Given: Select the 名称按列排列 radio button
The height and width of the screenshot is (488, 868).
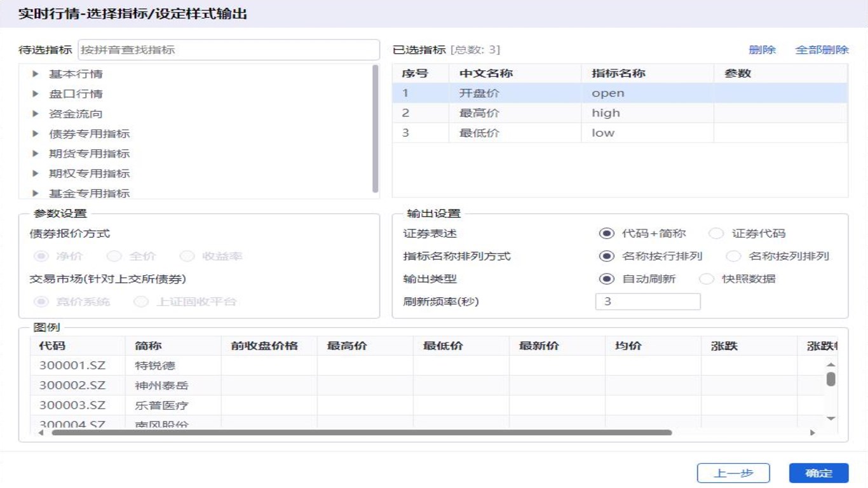Looking at the screenshot, I should click(733, 256).
